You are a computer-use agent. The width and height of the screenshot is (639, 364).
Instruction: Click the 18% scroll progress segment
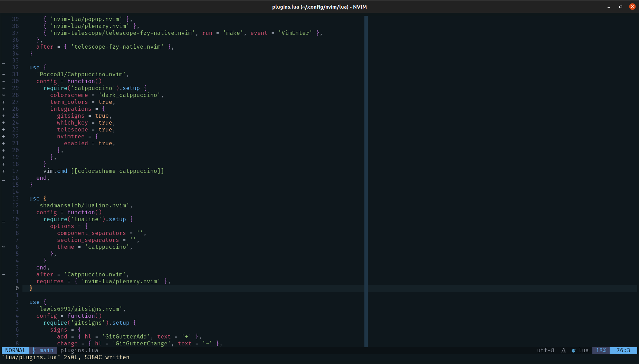[601, 350]
